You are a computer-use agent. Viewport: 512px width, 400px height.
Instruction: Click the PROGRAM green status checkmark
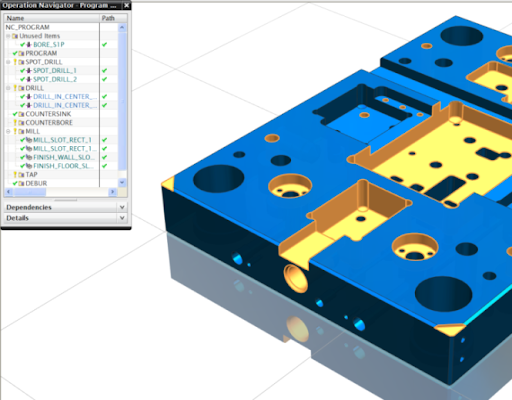coord(15,53)
